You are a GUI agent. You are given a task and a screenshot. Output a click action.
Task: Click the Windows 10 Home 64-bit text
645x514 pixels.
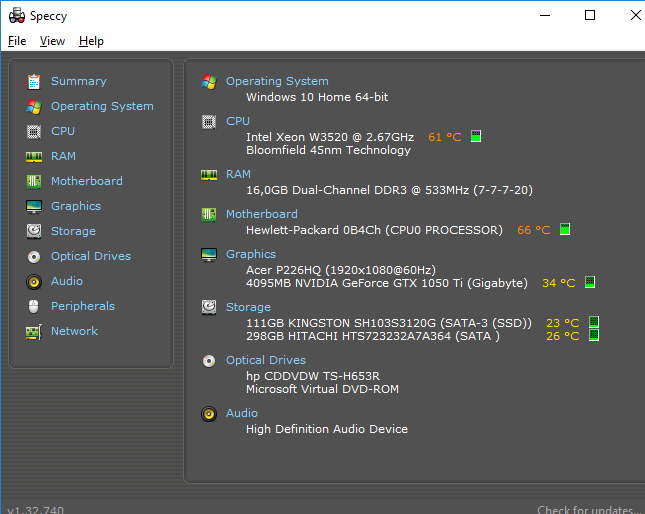[x=317, y=97]
